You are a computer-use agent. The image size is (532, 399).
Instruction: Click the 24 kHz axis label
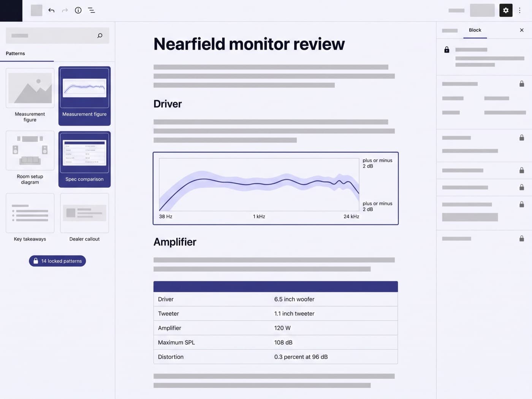tap(351, 216)
